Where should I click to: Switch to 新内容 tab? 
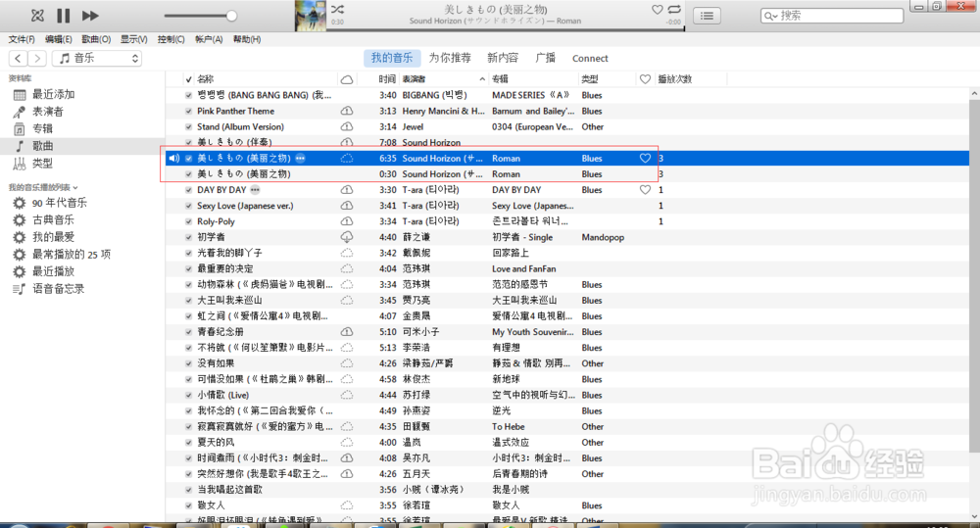[503, 58]
